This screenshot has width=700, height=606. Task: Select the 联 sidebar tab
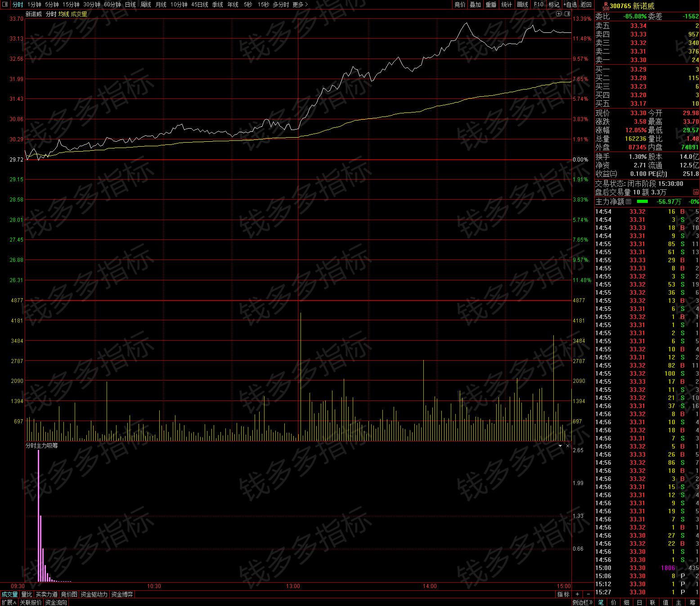coord(653,602)
